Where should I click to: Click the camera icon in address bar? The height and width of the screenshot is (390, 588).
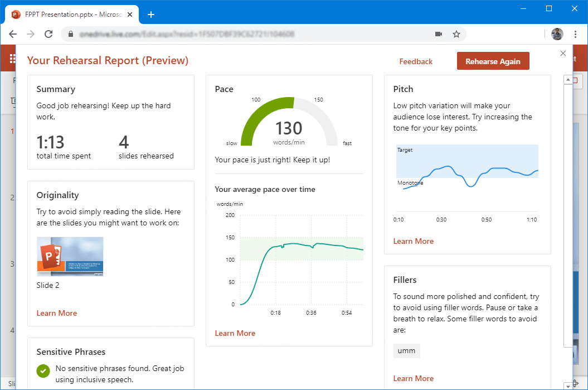tap(439, 34)
